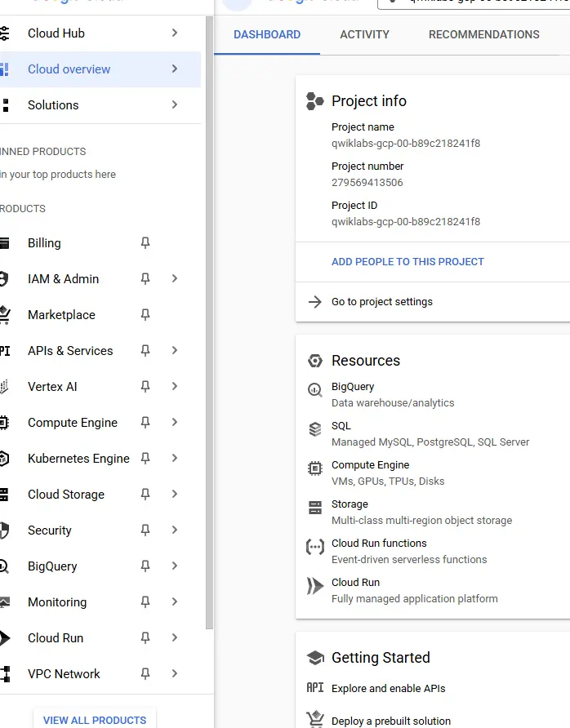Click the Solutions sidebar icon

click(x=5, y=105)
